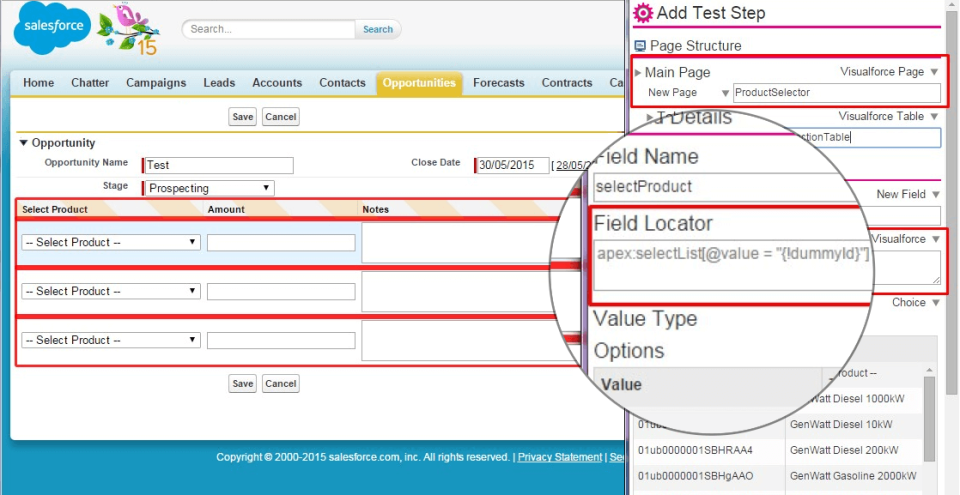The width and height of the screenshot is (960, 495).
Task: Open the Stage dropdown showing Prospecting
Action: click(209, 188)
